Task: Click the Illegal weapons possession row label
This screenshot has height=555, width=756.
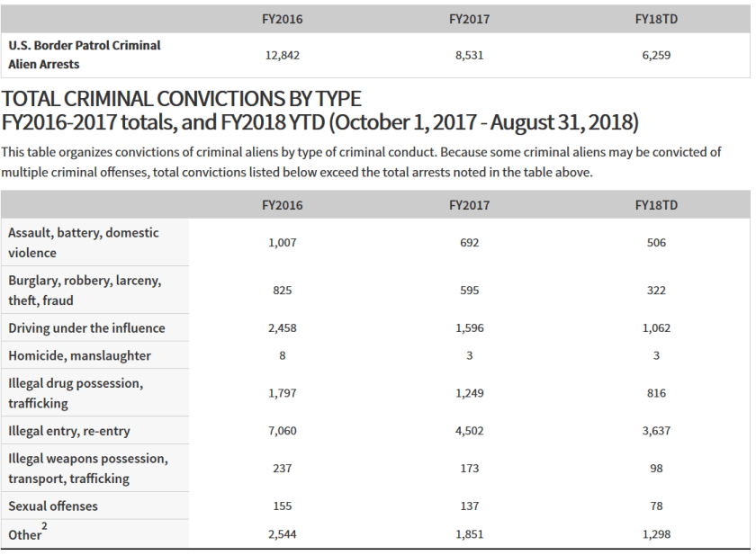Action: coord(88,469)
